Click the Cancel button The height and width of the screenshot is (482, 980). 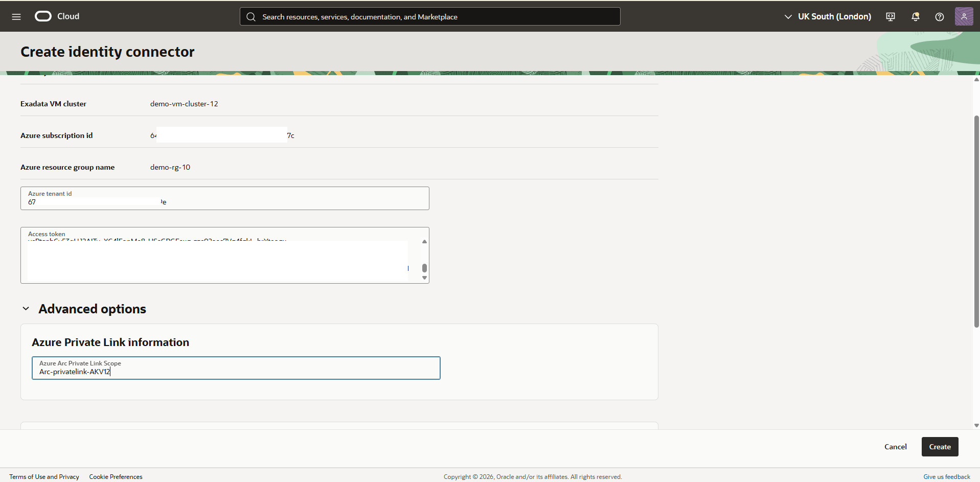pyautogui.click(x=895, y=446)
